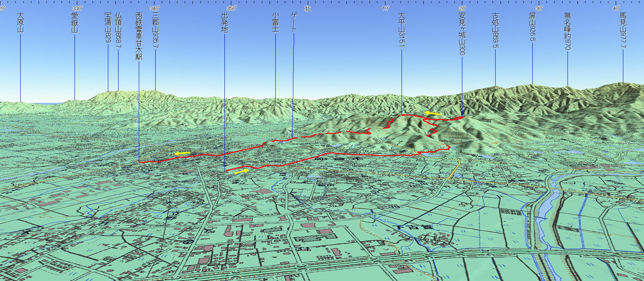Viewport: 644px width, 281px height.
Task: Select the 出発地 starting point label
Action: 224,22
